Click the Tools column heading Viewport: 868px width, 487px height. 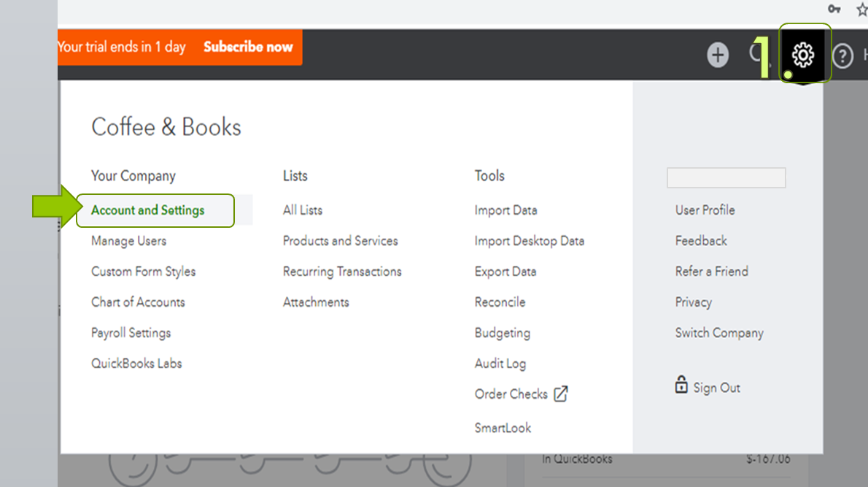pos(489,176)
